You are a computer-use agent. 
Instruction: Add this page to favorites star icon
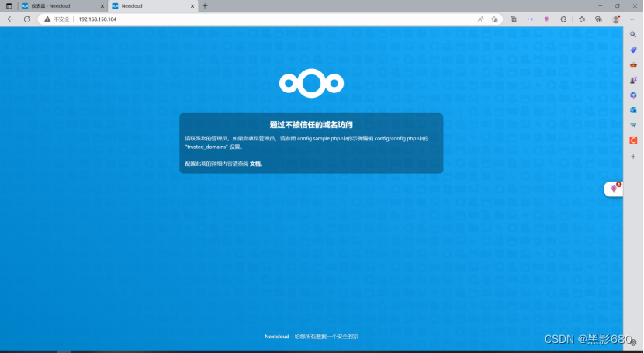point(494,19)
